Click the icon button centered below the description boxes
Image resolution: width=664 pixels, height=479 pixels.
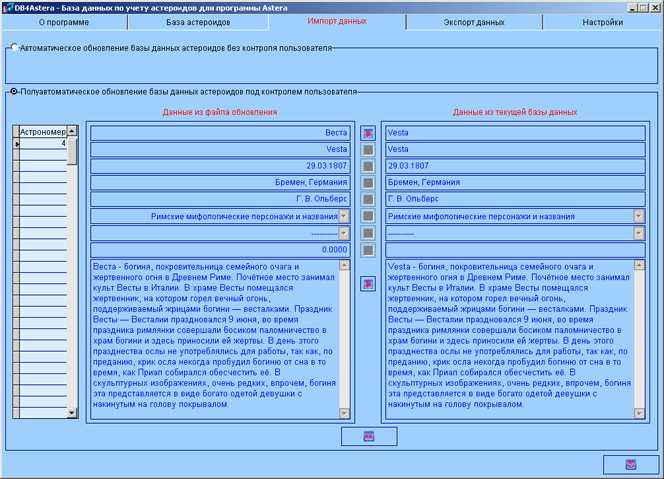click(368, 436)
